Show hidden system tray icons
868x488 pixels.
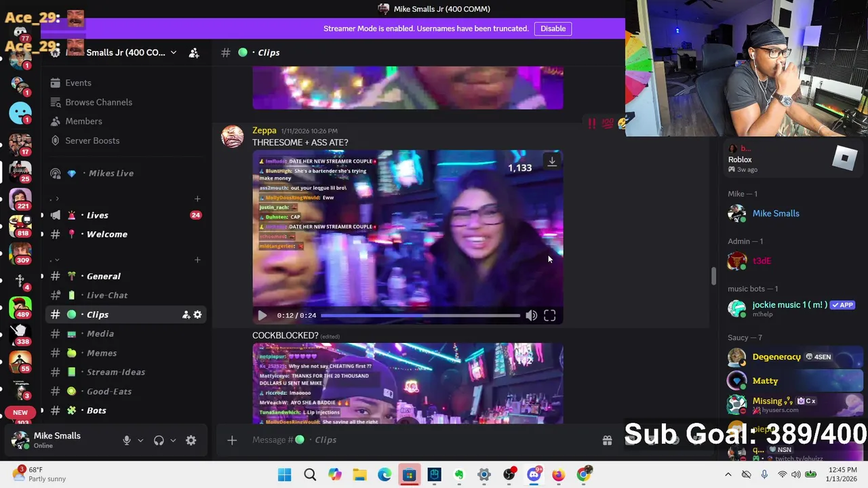pos(728,474)
